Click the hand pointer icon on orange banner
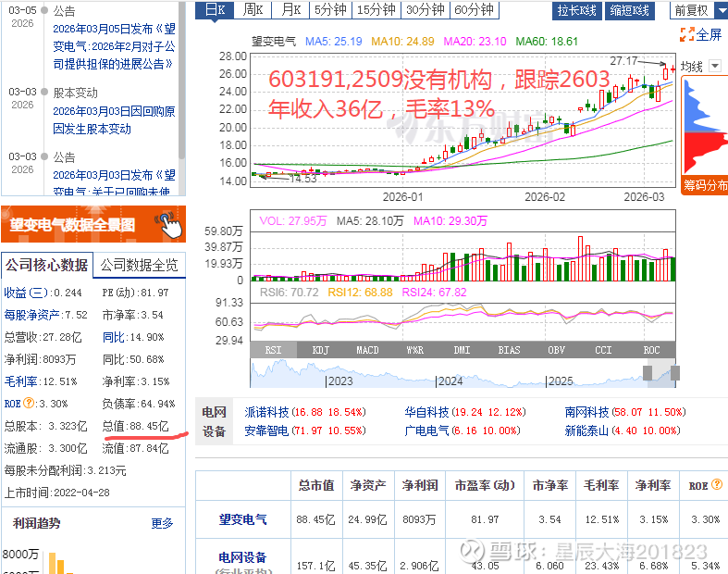 point(169,224)
